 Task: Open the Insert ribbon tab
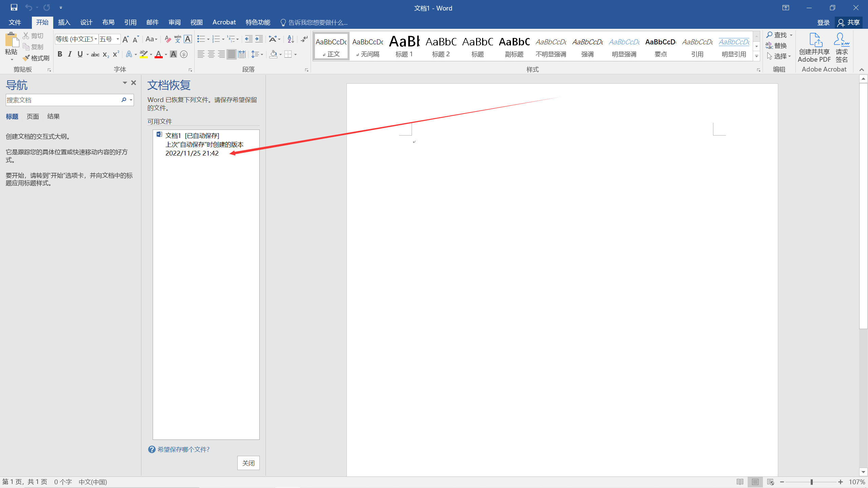[x=64, y=22]
